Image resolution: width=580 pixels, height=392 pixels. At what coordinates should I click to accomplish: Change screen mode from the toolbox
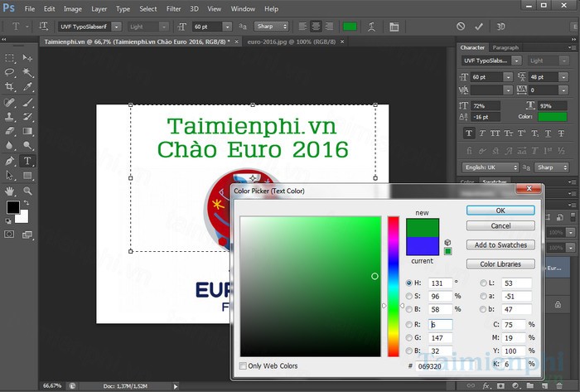click(27, 235)
